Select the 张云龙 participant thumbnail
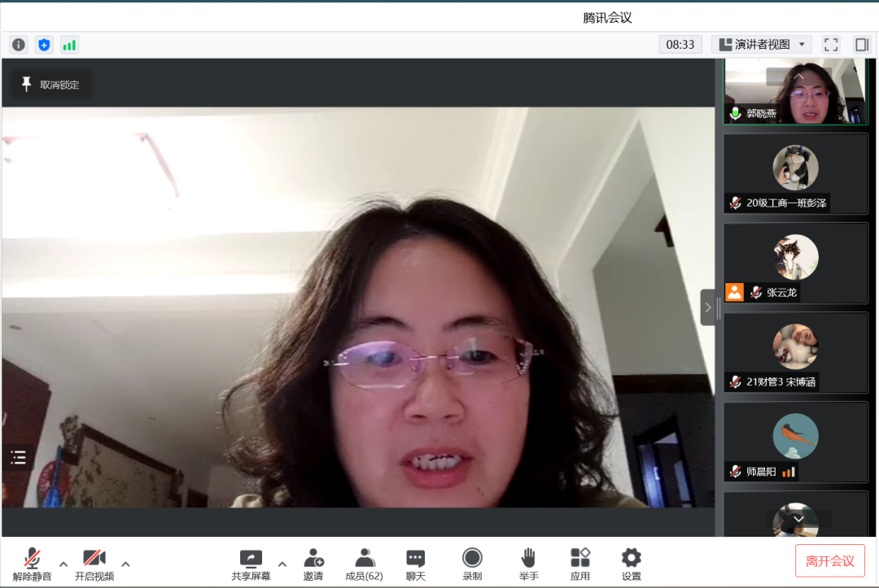This screenshot has width=879, height=588. 795,263
